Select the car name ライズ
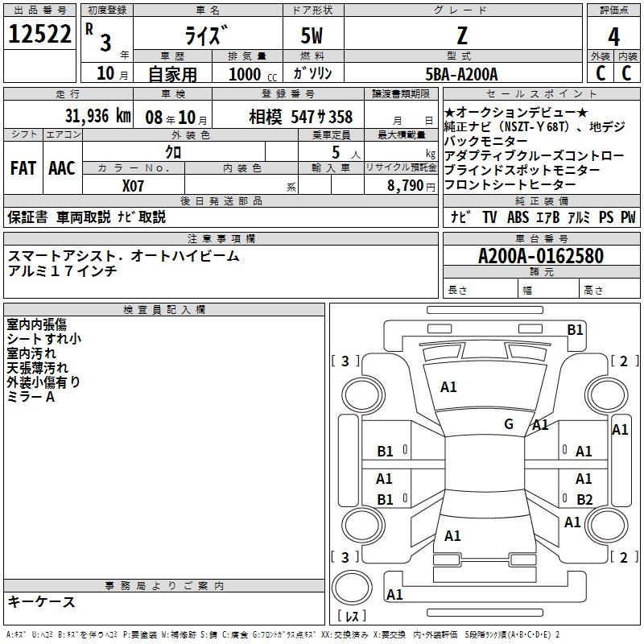Image resolution: width=644 pixels, height=644 pixels. point(207,36)
